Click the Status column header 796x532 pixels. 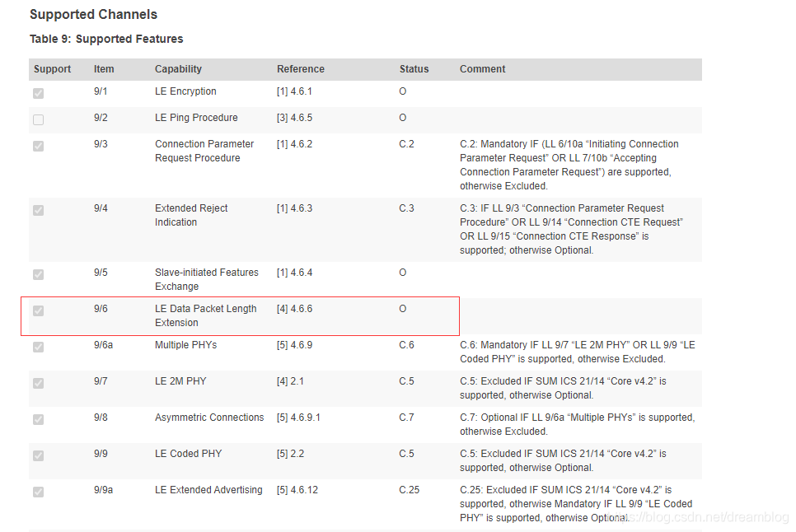tap(414, 69)
